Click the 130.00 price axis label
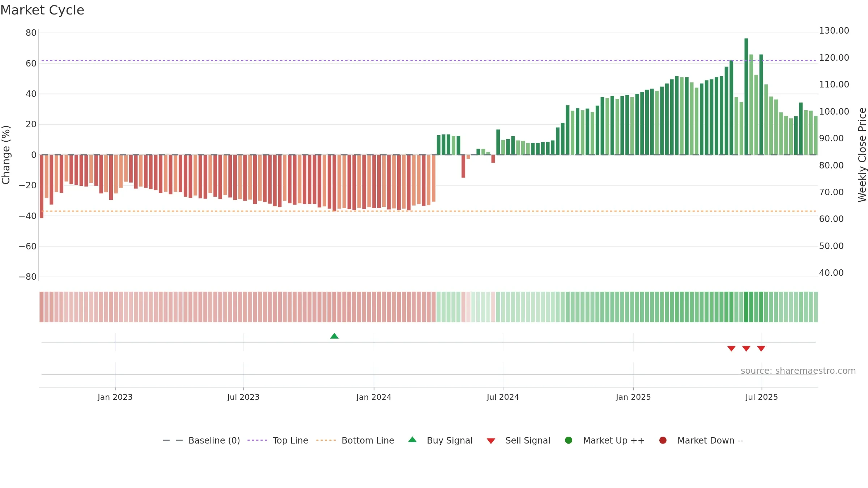Viewport: 868px width, 488px height. point(834,31)
